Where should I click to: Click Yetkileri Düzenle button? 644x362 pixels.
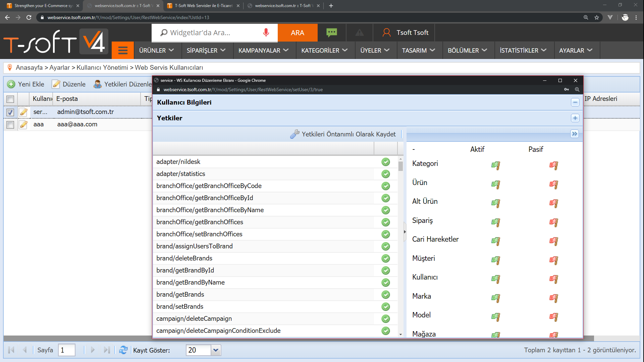tap(123, 84)
